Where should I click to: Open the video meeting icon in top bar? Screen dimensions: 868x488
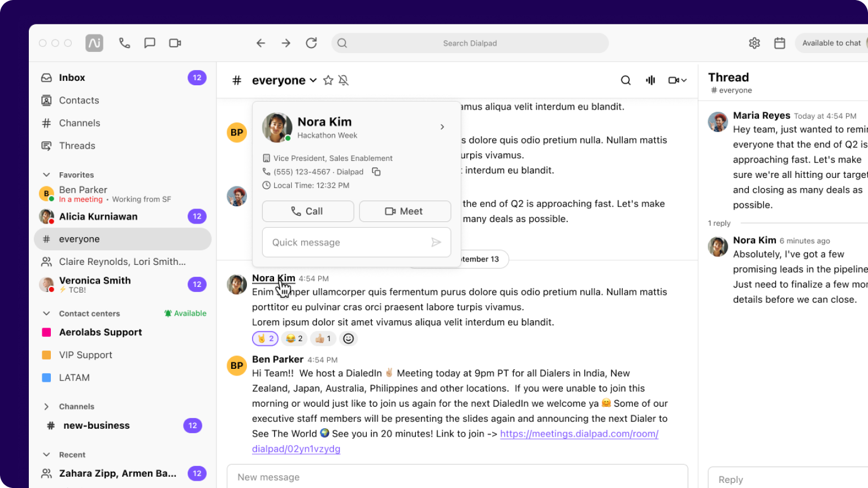(x=175, y=43)
